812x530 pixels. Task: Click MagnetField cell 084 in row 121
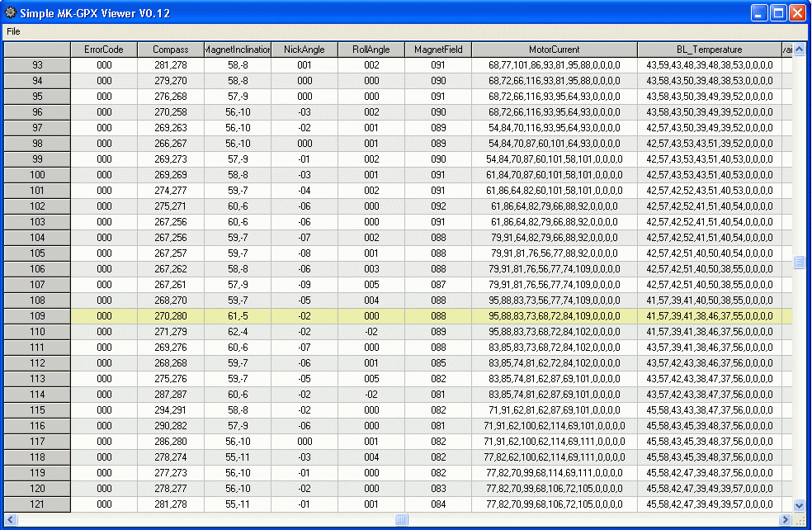tap(438, 504)
